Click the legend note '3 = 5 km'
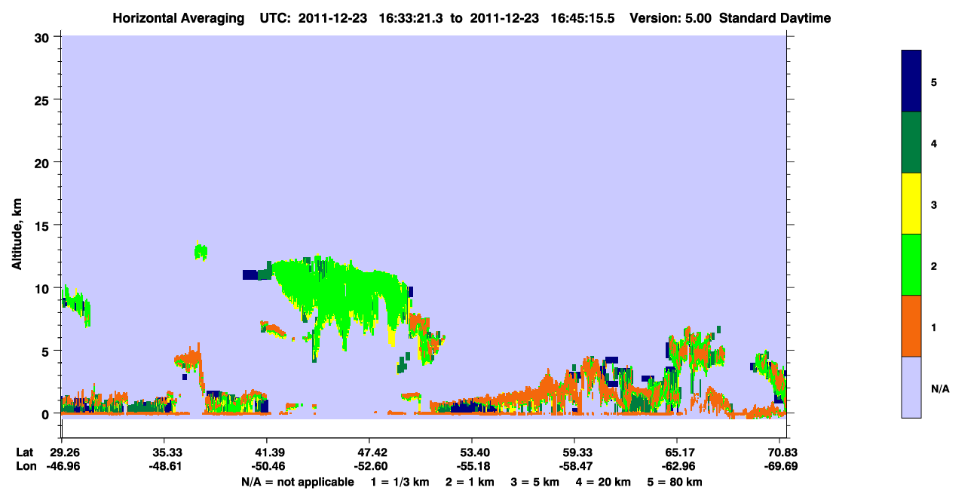 point(534,482)
